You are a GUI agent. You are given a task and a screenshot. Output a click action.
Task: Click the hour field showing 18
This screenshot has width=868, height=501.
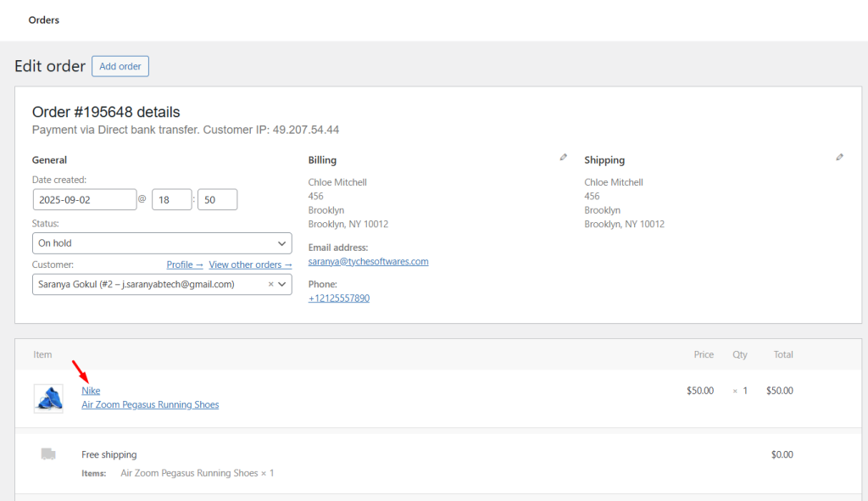coord(171,199)
